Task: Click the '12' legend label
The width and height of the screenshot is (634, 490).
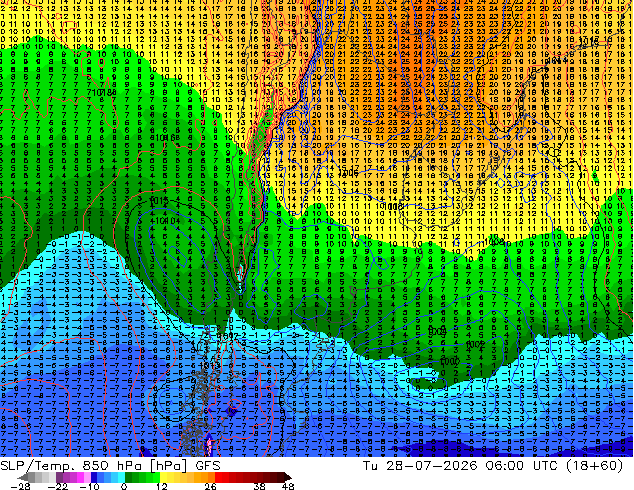Action: pyautogui.click(x=162, y=486)
